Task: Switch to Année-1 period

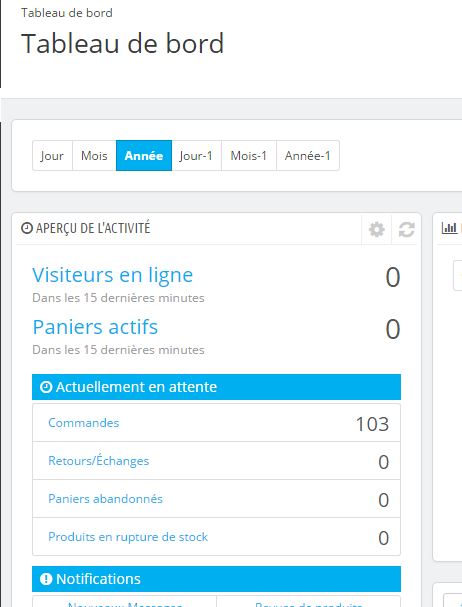Action: (308, 156)
